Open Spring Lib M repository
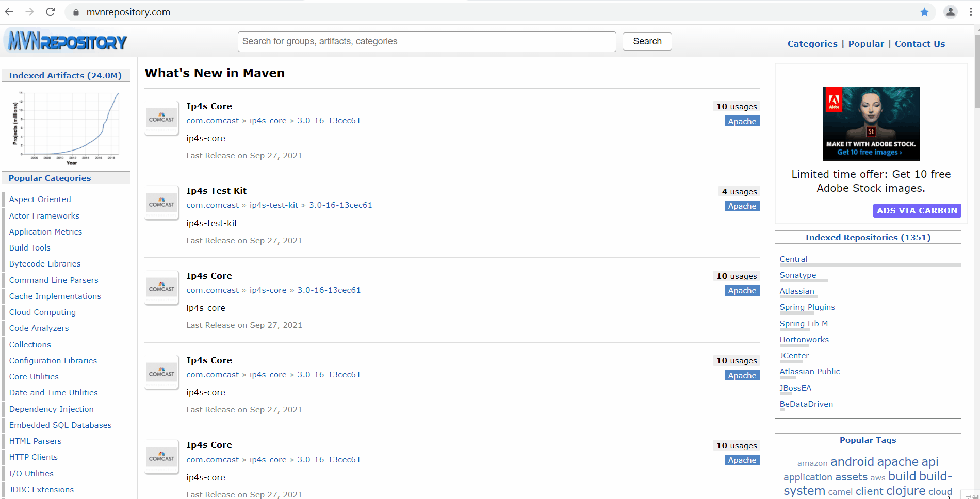Viewport: 980px width, 499px height. tap(804, 323)
